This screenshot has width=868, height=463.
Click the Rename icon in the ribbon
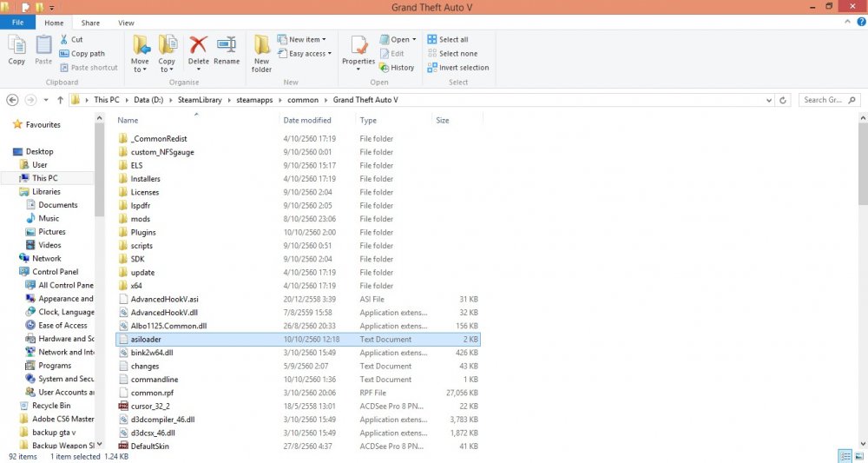[227, 50]
